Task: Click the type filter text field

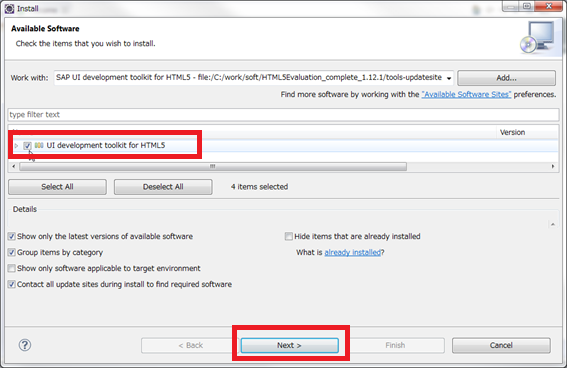Action: pyautogui.click(x=283, y=115)
